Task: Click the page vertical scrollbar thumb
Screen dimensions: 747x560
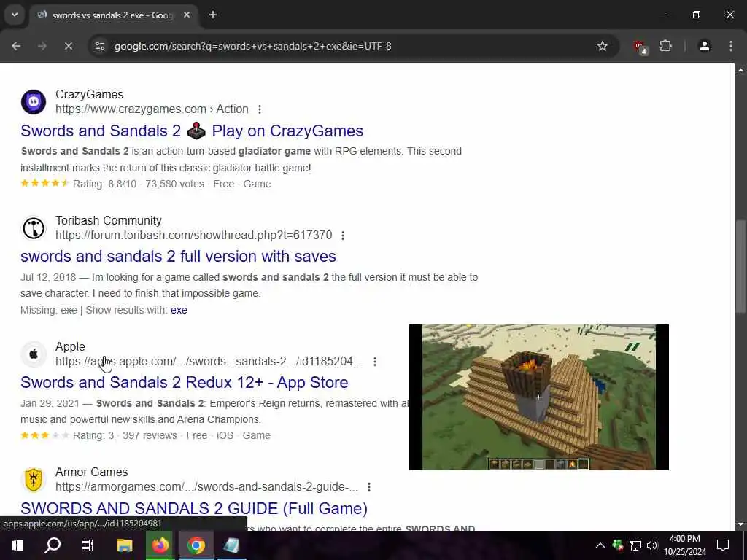Action: (740, 266)
